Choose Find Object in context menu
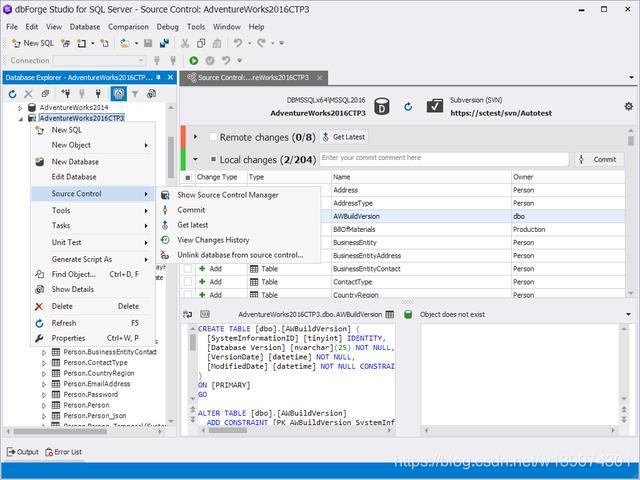Screen dimensions: 640x480 click(x=93, y=274)
